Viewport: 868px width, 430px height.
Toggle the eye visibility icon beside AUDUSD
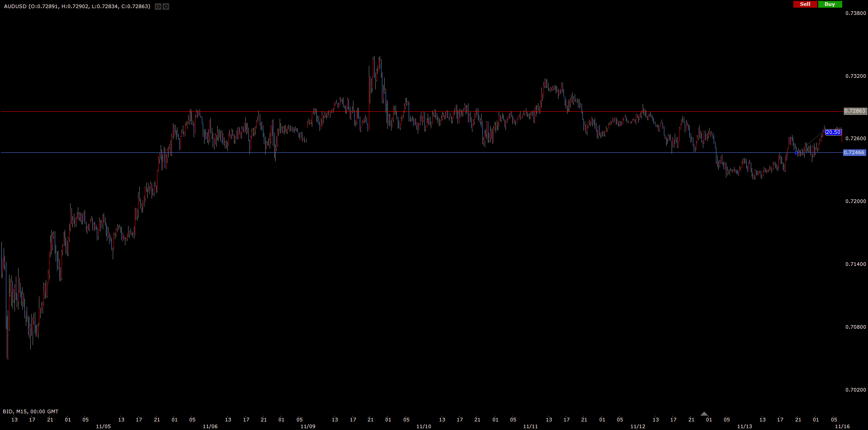pyautogui.click(x=158, y=7)
